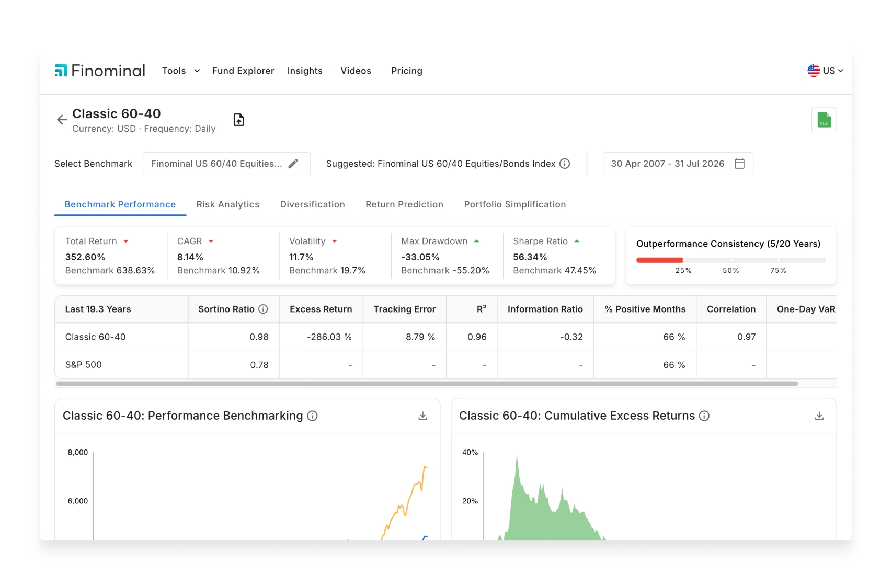
Task: Click Benchmark 638.63% under Total Return
Action: click(110, 270)
